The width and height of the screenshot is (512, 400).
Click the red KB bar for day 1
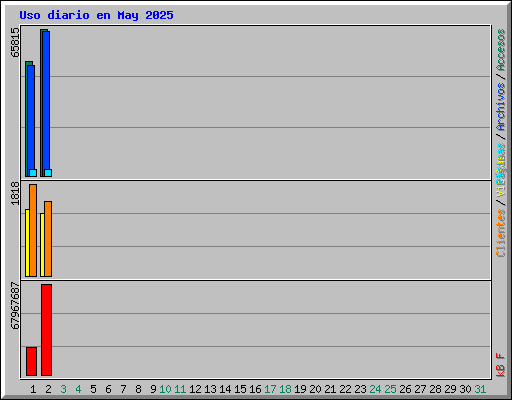click(x=31, y=361)
